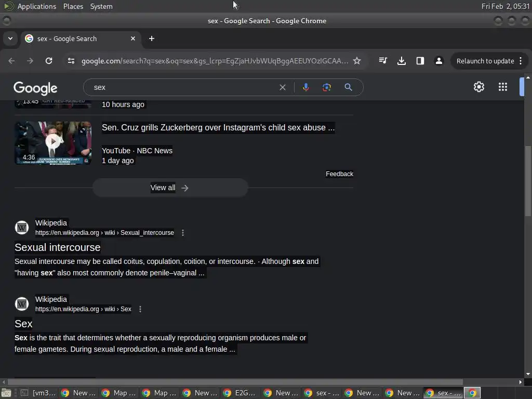
Task: Click Sexual_intercourse Wikipedia URL breadcrumb
Action: [x=104, y=233]
